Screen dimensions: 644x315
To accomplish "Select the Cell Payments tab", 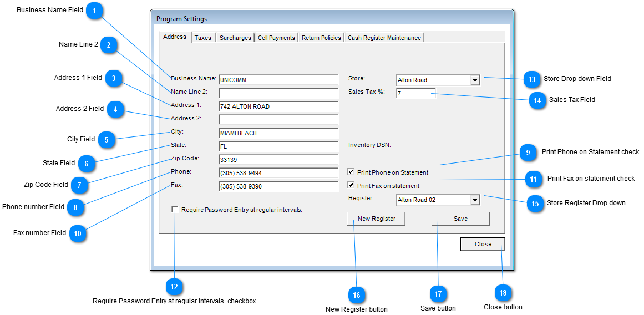I will [276, 38].
